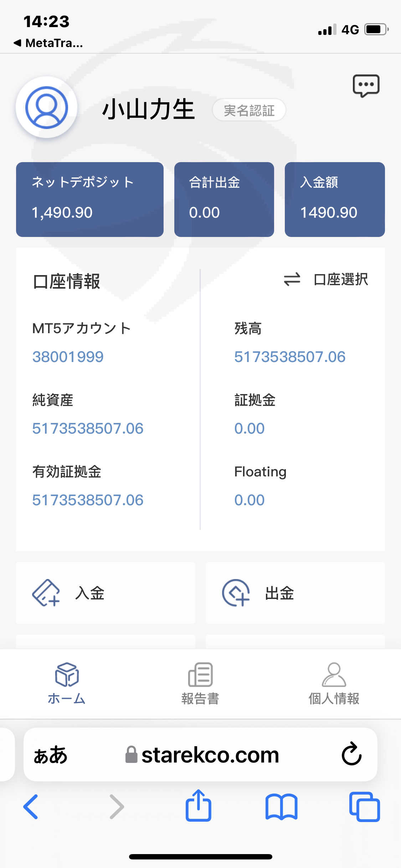The width and height of the screenshot is (401, 868).
Task: Tap the 口座選択 switch arrows icon
Action: tap(292, 279)
